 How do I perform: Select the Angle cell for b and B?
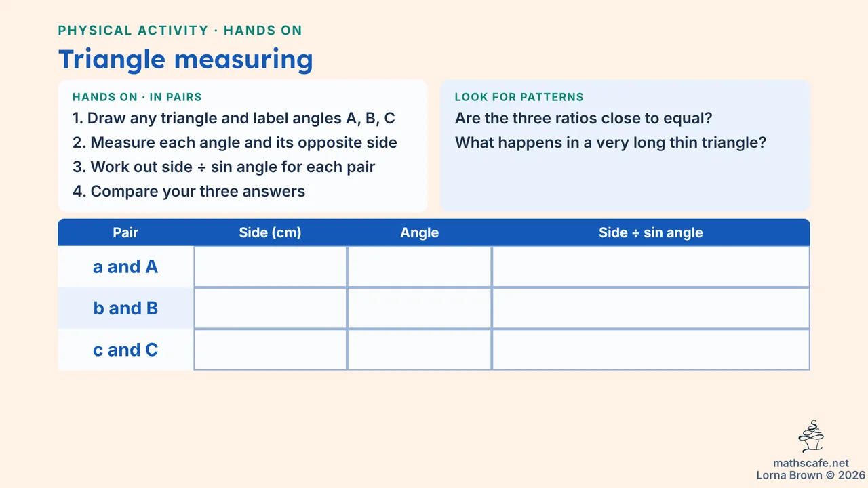(420, 308)
